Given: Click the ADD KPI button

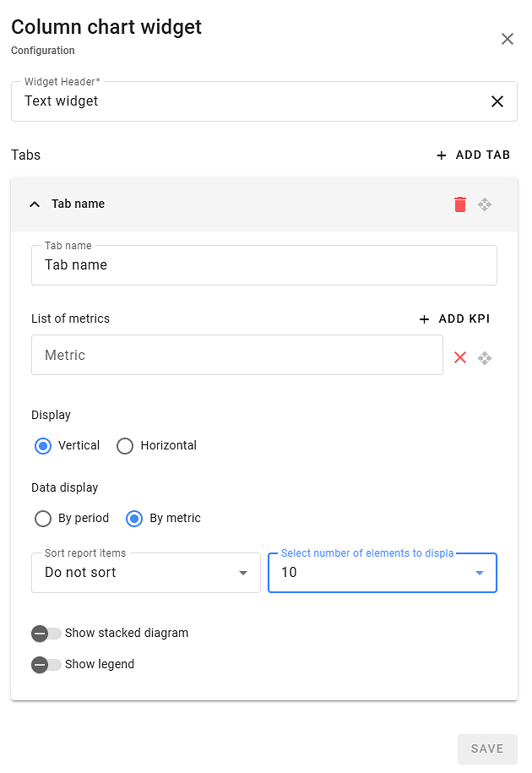Looking at the screenshot, I should pyautogui.click(x=454, y=319).
